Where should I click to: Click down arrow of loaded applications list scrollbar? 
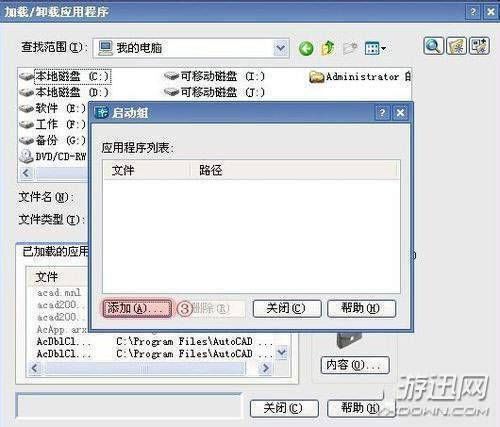[x=282, y=352]
